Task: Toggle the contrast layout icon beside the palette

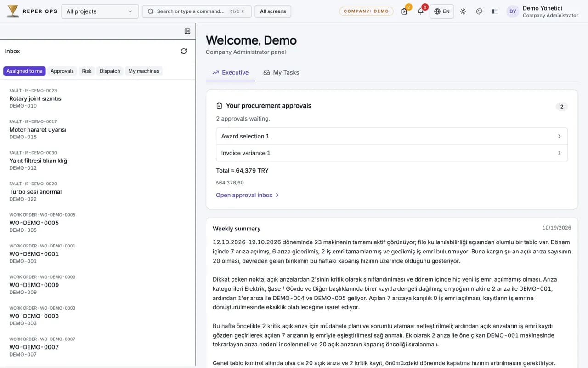Action: click(495, 11)
